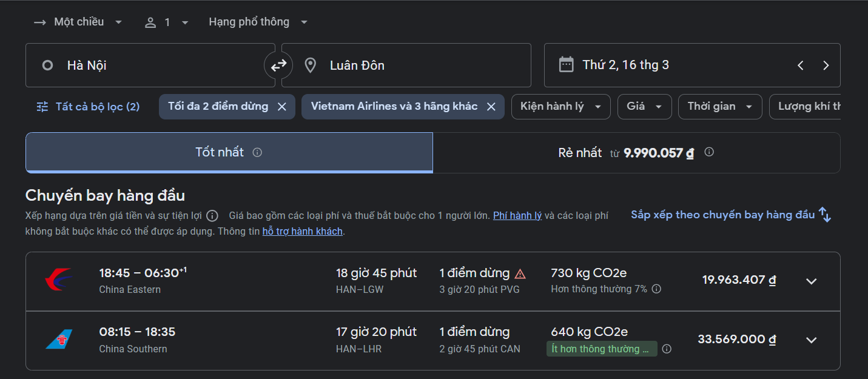Click the sort arrows icon for top flights
868x379 pixels.
coord(825,215)
